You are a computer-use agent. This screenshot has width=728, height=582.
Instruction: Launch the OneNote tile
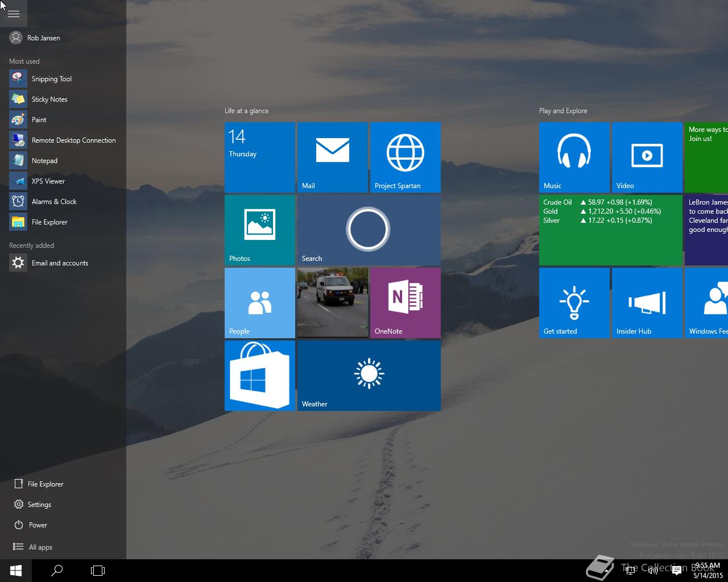406,303
